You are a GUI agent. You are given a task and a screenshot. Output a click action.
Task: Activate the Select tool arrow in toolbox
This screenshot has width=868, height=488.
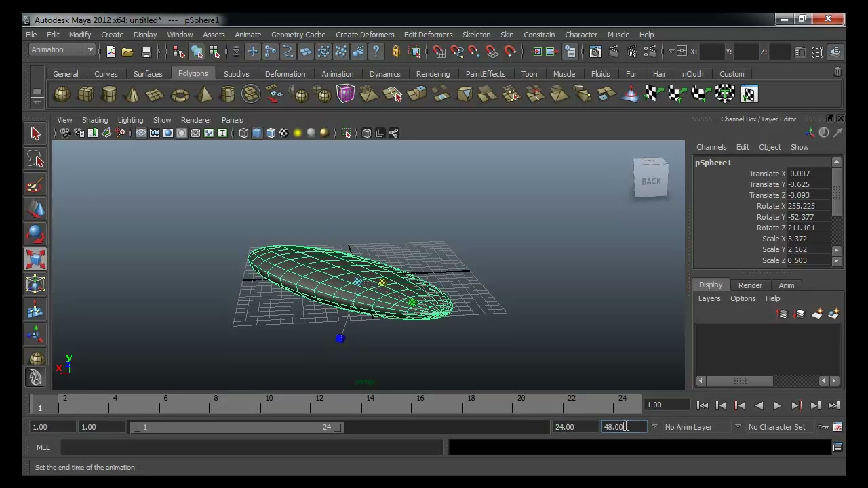[35, 134]
